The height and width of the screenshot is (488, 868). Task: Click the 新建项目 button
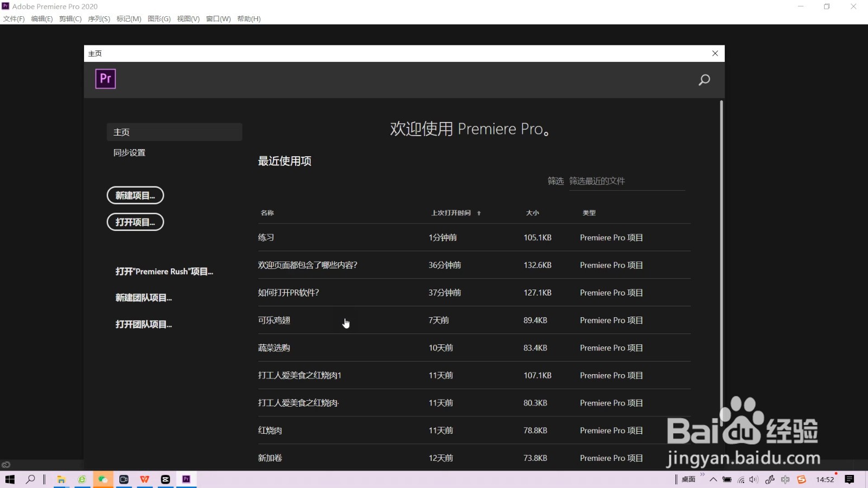coord(135,195)
